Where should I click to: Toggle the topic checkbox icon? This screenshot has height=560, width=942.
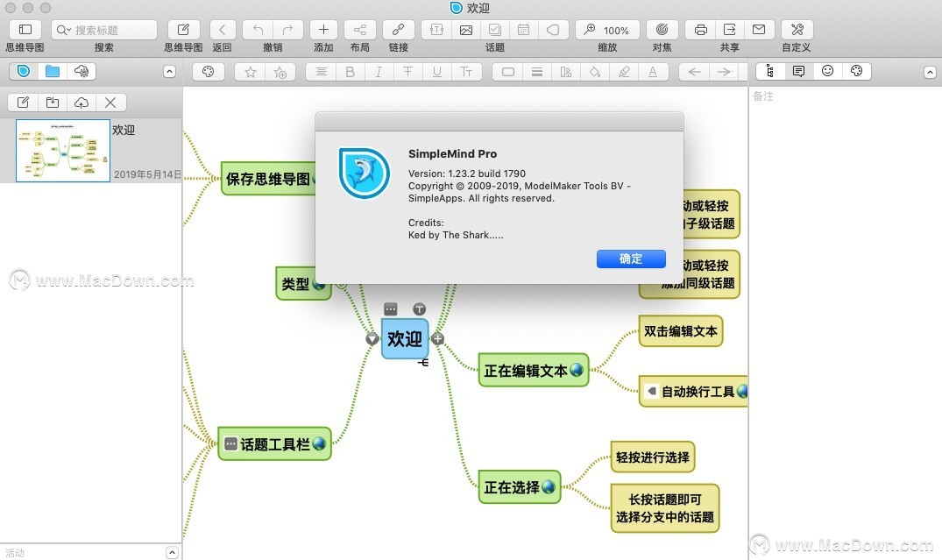click(494, 30)
